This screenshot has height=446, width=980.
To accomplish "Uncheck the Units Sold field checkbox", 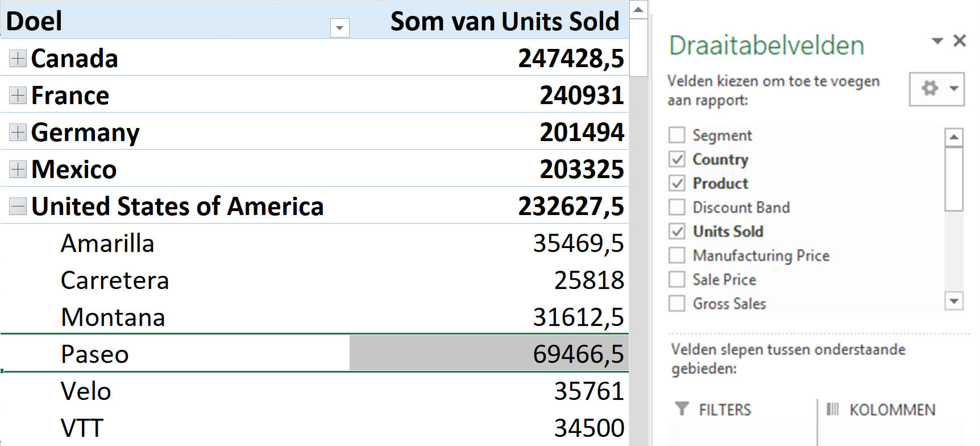I will [x=677, y=232].
